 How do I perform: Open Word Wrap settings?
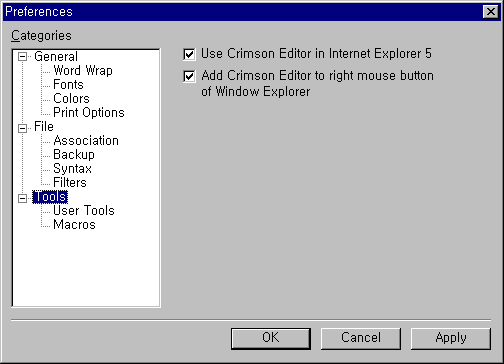click(83, 71)
